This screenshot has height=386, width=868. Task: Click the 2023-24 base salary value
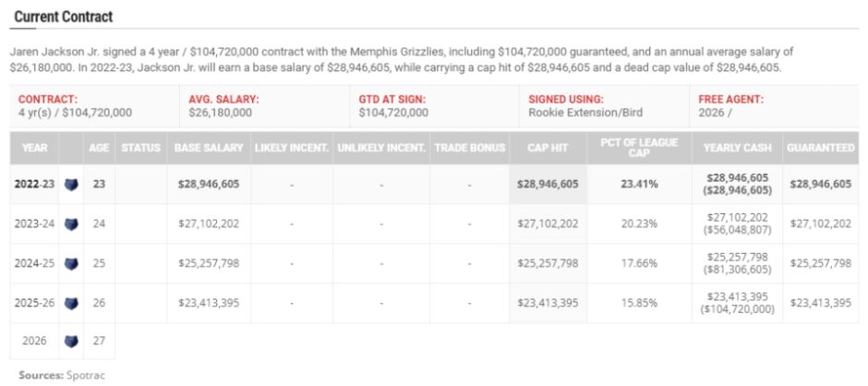(x=209, y=223)
